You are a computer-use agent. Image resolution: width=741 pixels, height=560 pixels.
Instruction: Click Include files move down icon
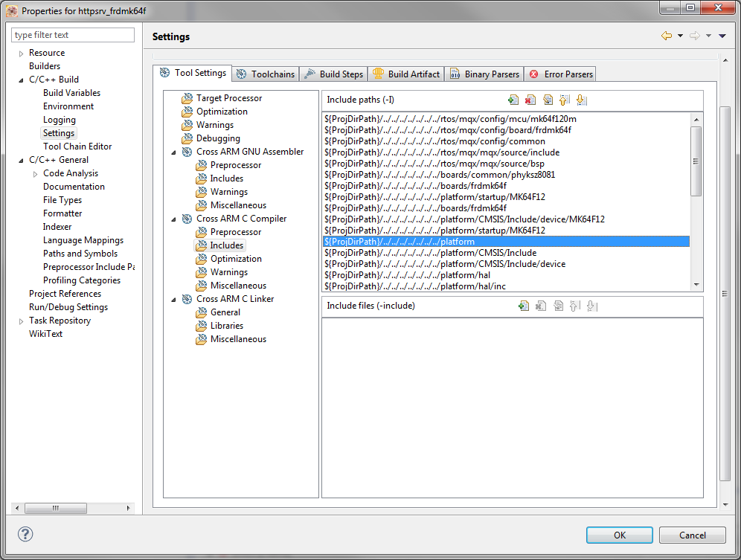click(592, 306)
